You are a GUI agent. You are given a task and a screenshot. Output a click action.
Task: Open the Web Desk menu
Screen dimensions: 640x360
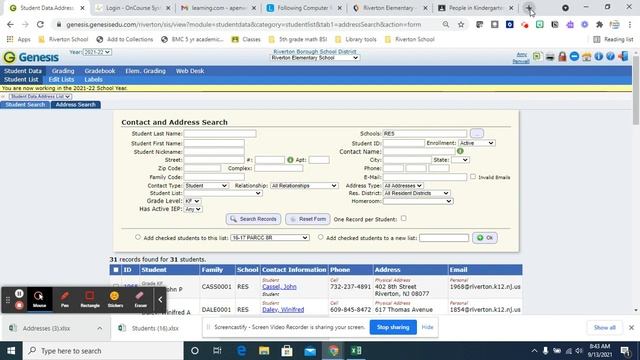[x=190, y=71]
